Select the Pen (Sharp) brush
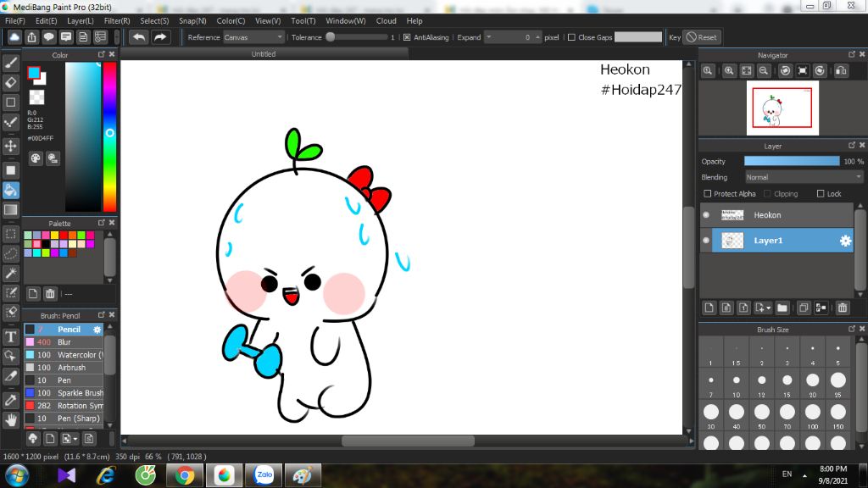Viewport: 868px width, 488px height. click(x=64, y=419)
